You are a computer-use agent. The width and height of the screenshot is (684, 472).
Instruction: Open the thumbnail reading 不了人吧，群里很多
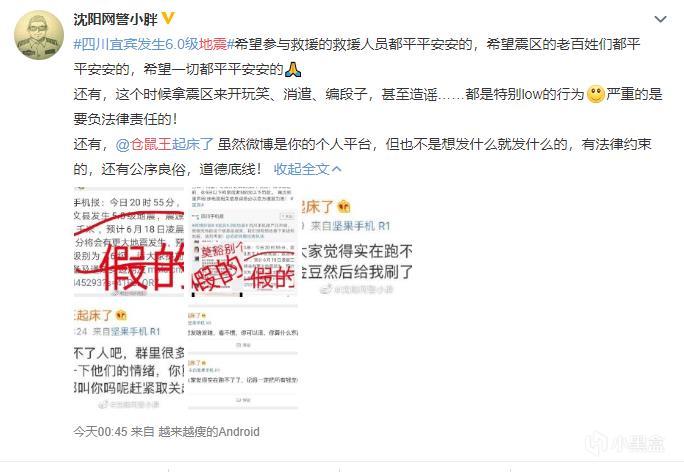tap(129, 356)
